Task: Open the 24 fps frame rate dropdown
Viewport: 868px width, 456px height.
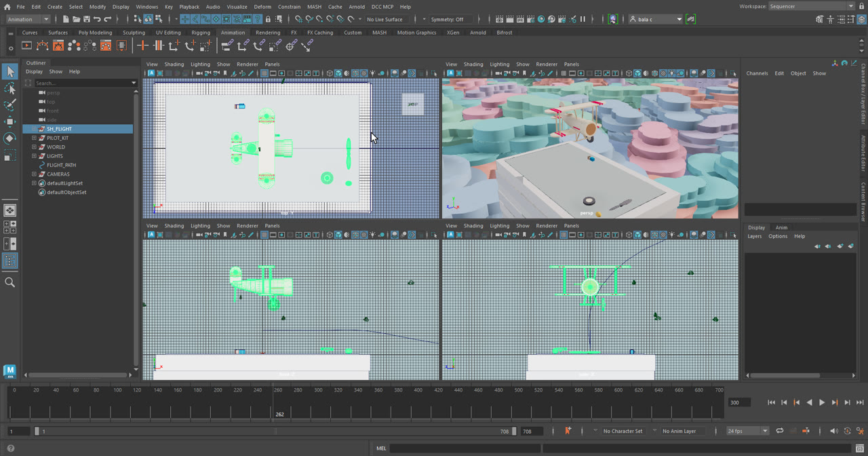Action: [x=747, y=431]
